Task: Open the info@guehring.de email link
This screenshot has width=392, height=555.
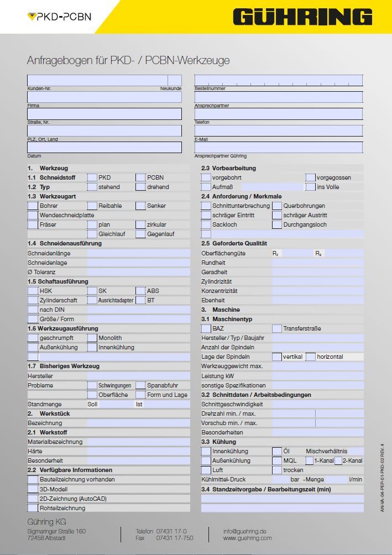Action: coord(244,531)
